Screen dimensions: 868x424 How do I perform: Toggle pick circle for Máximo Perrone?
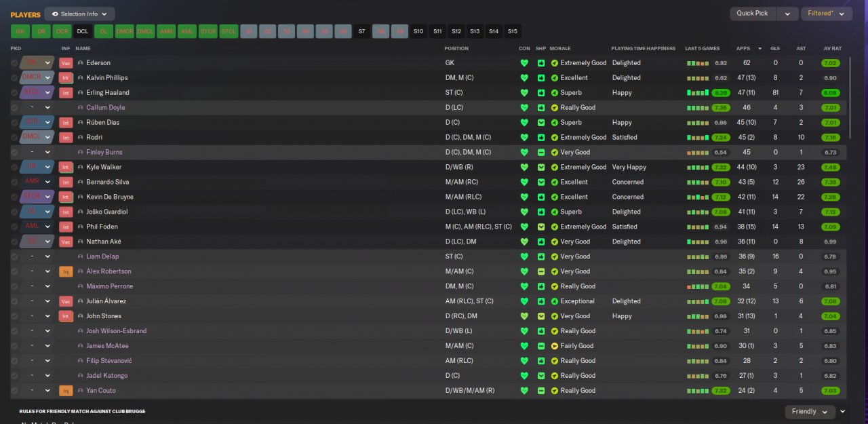click(14, 286)
